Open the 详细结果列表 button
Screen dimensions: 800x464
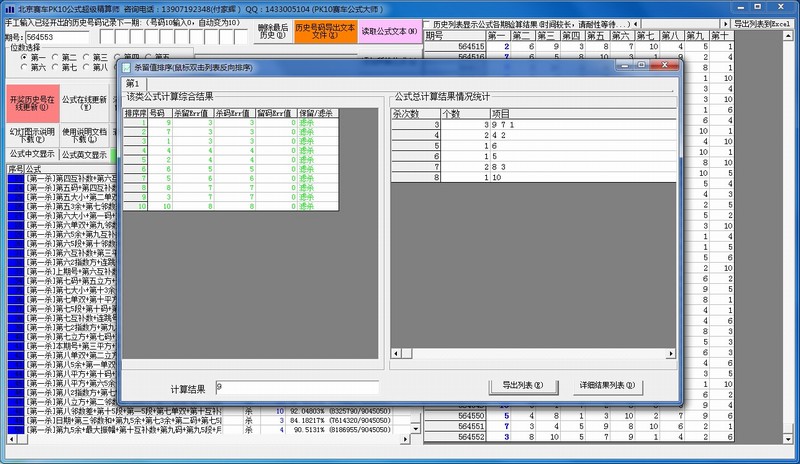[605, 386]
